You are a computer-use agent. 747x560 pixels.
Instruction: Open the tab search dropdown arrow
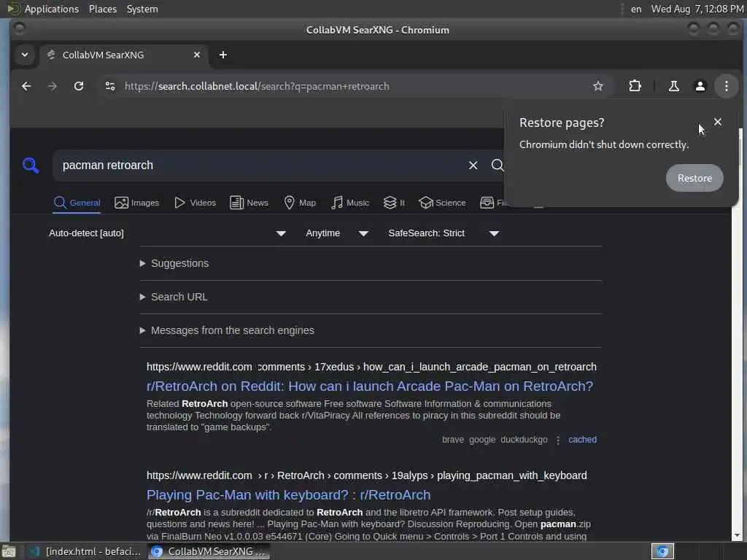[x=25, y=55]
